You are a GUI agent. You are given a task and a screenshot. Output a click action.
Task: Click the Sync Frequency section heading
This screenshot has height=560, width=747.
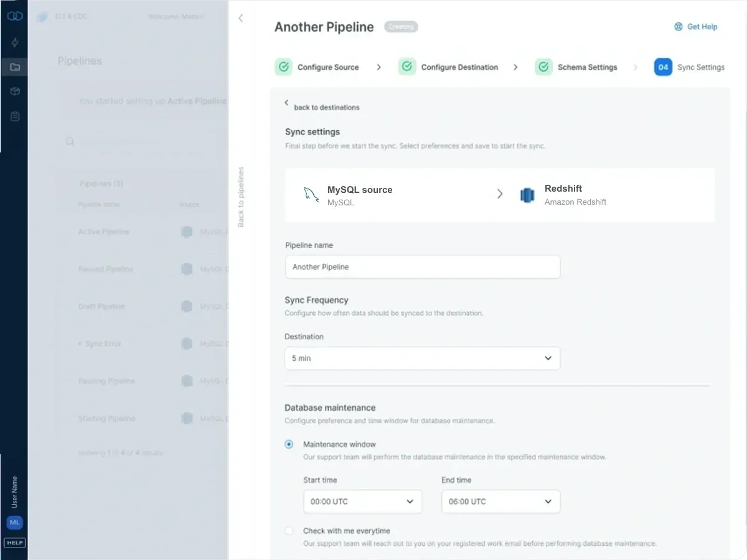click(316, 300)
